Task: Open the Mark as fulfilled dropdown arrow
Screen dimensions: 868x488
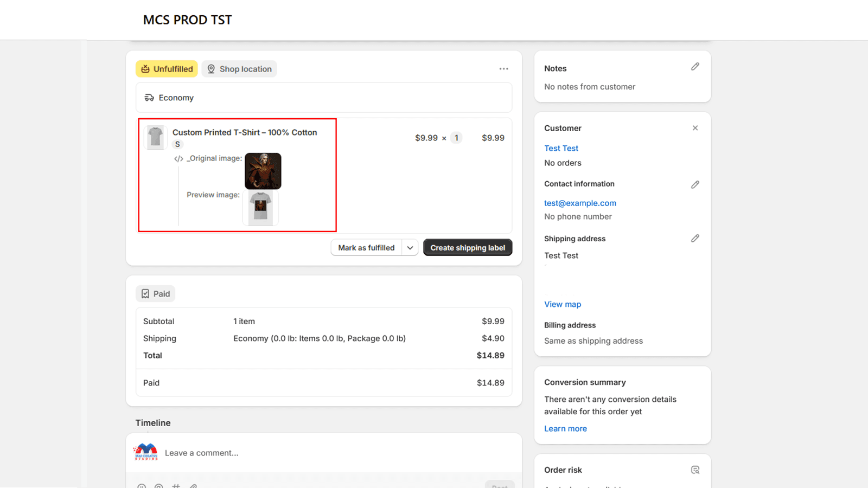Action: click(x=410, y=247)
